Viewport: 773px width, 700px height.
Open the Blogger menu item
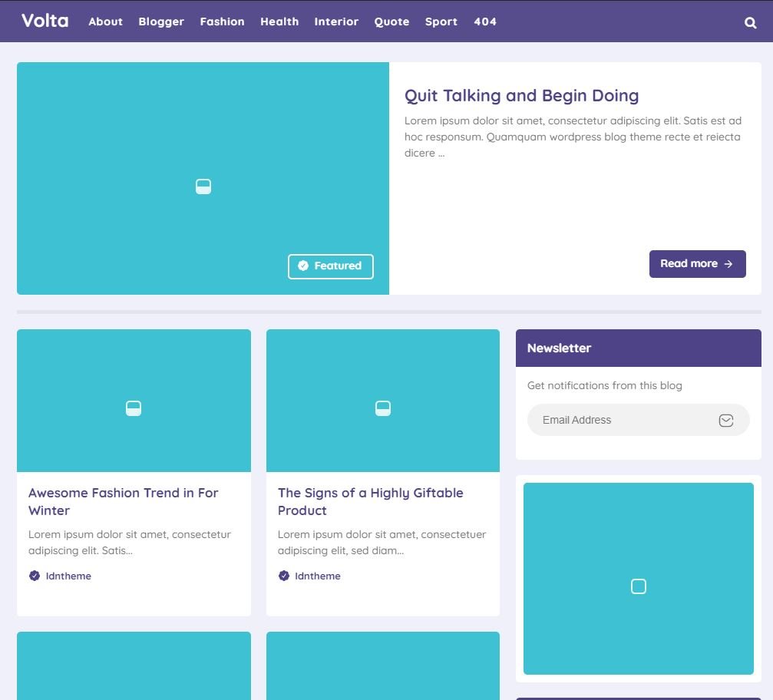click(161, 21)
